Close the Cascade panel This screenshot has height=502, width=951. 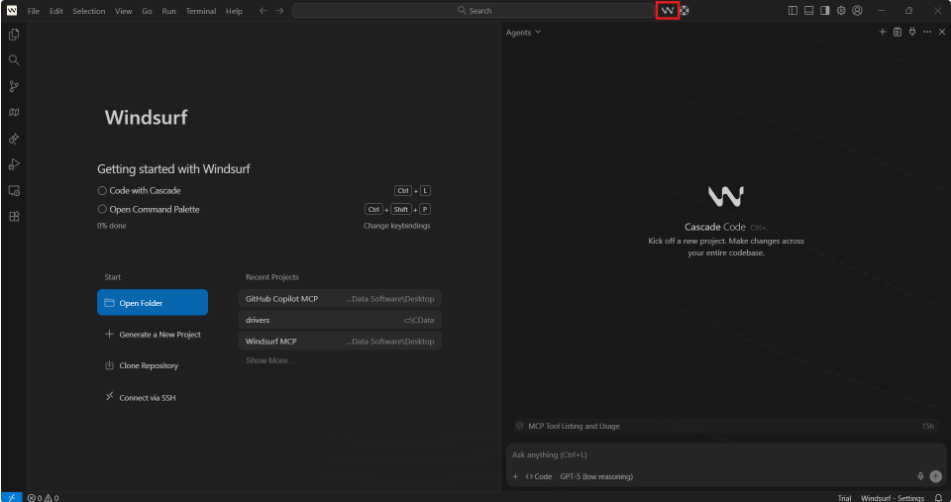coord(942,32)
